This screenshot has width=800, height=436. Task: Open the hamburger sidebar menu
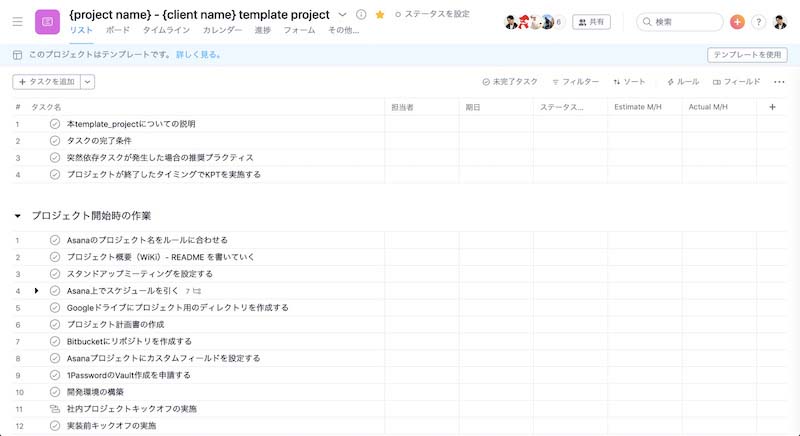tap(17, 21)
